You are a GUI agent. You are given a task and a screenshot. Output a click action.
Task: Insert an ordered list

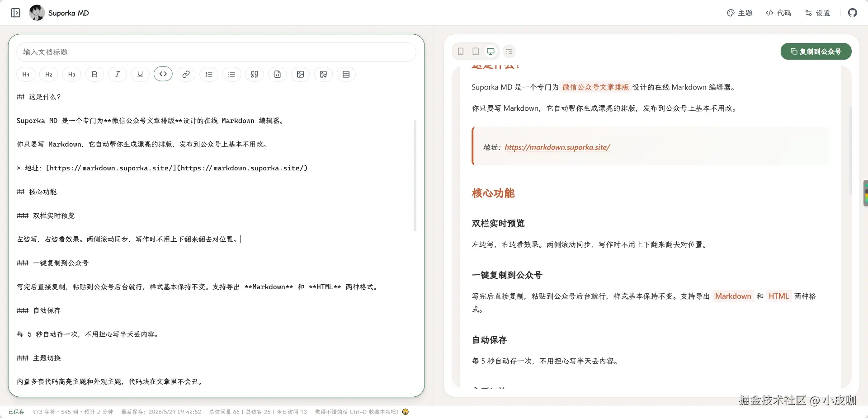pyautogui.click(x=209, y=74)
